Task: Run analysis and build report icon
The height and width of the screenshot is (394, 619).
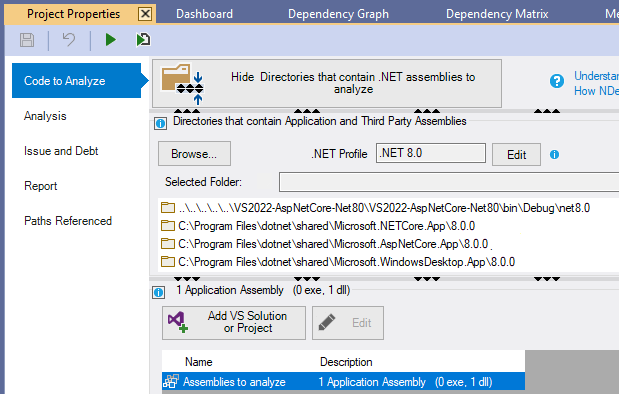Action: tap(143, 40)
